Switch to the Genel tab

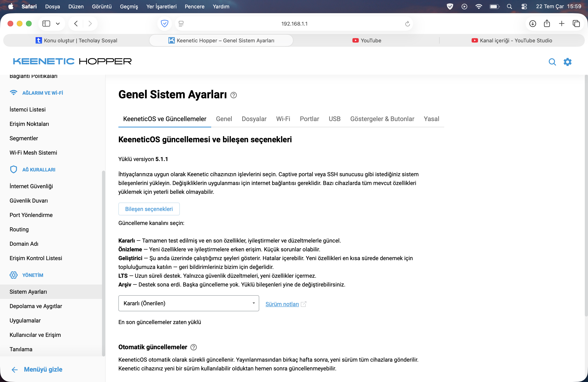224,119
